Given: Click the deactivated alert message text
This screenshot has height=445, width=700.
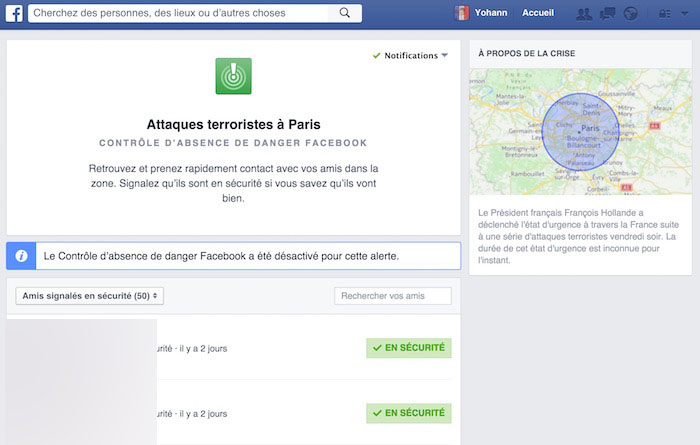Looking at the screenshot, I should click(221, 256).
